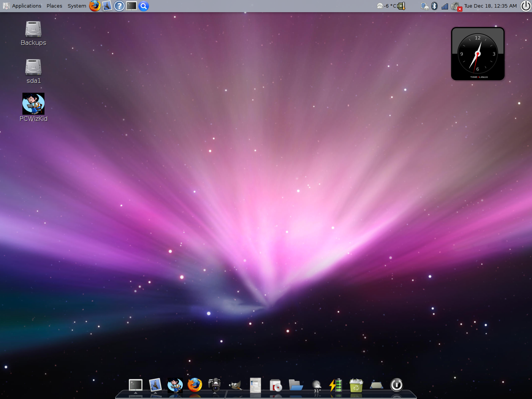Open the flat gray slab icon in dock
532x399 pixels.
tap(377, 385)
